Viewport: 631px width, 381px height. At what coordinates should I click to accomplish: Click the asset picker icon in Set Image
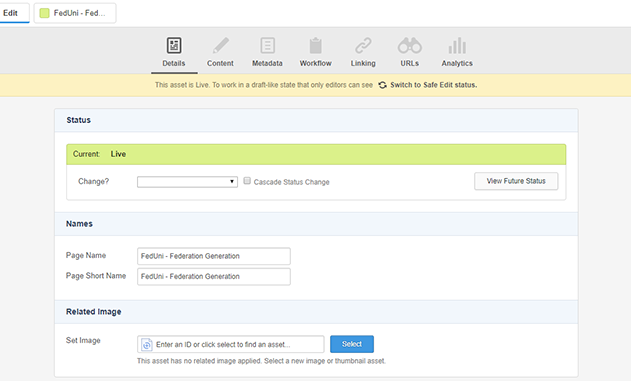click(x=147, y=344)
